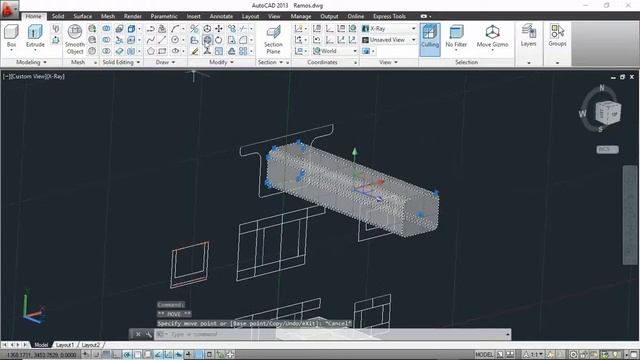
Task: Click the Solid Intersect icon
Action: coord(106,51)
